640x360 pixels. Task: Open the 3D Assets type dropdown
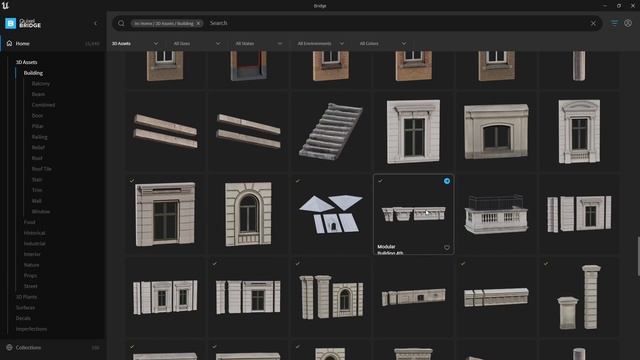coord(135,43)
